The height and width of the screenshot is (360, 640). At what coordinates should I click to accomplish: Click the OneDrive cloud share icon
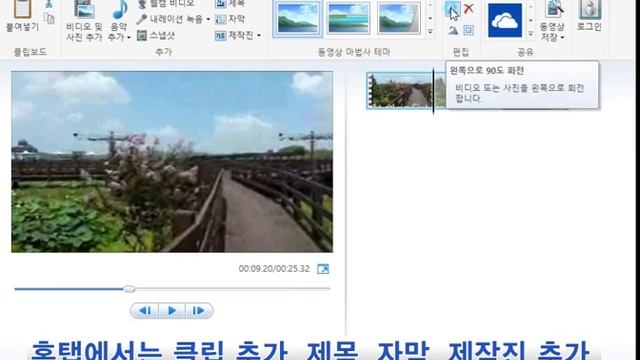[x=505, y=20]
